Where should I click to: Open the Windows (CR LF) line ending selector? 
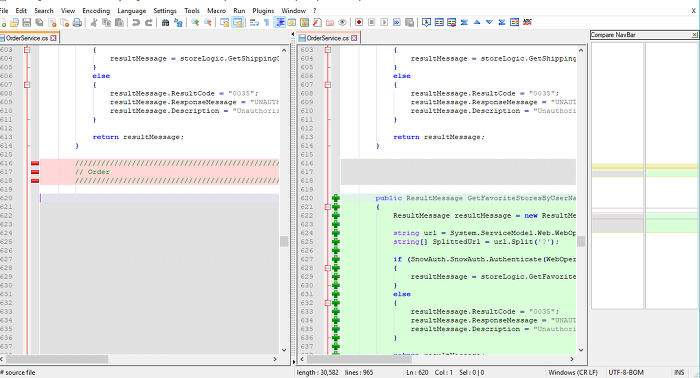573,372
